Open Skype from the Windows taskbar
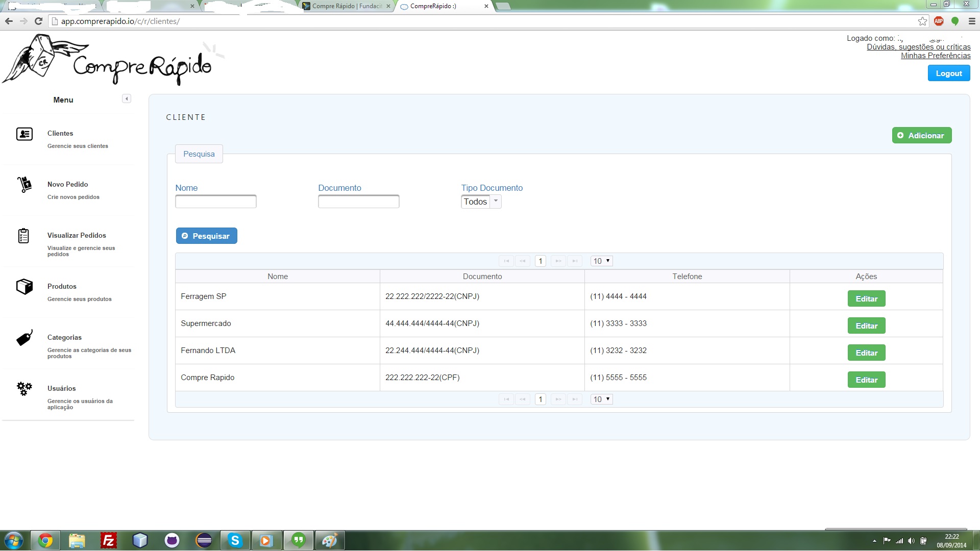 tap(235, 540)
